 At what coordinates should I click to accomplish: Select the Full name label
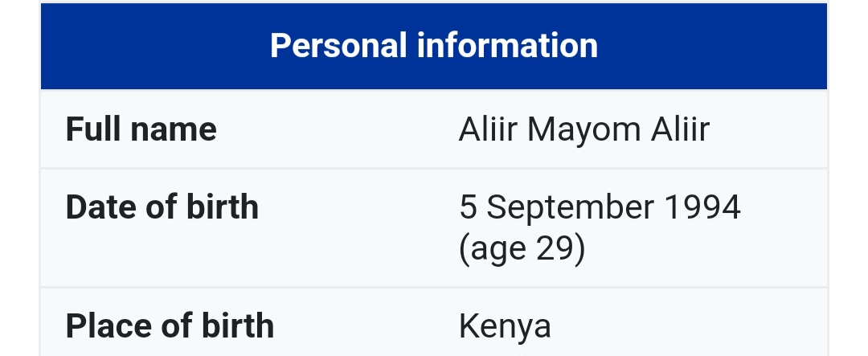(141, 129)
